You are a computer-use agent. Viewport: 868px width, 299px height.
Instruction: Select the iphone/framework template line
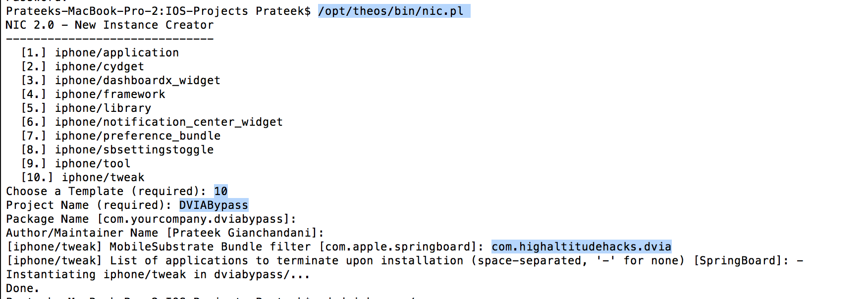pyautogui.click(x=93, y=94)
